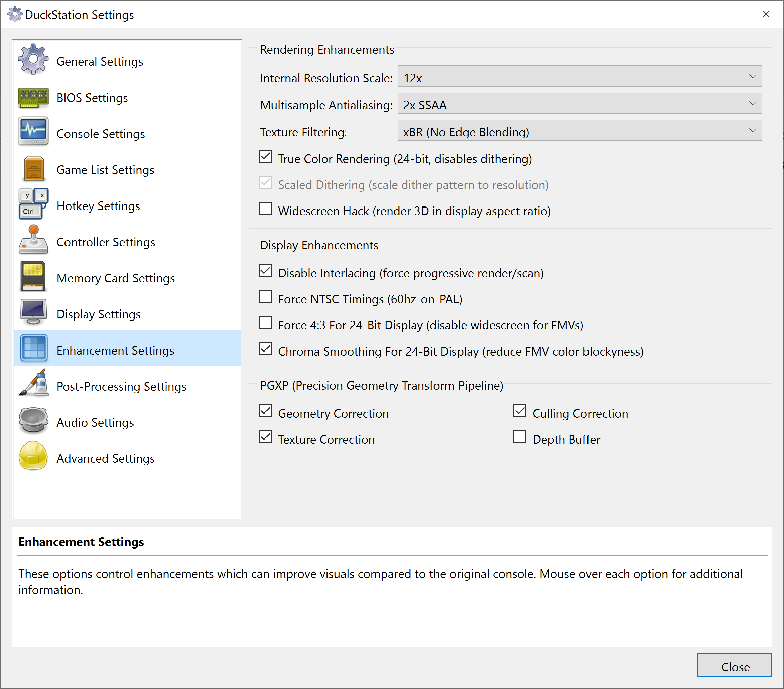
Task: Open the Multisample Antialiasing dropdown
Action: point(579,103)
